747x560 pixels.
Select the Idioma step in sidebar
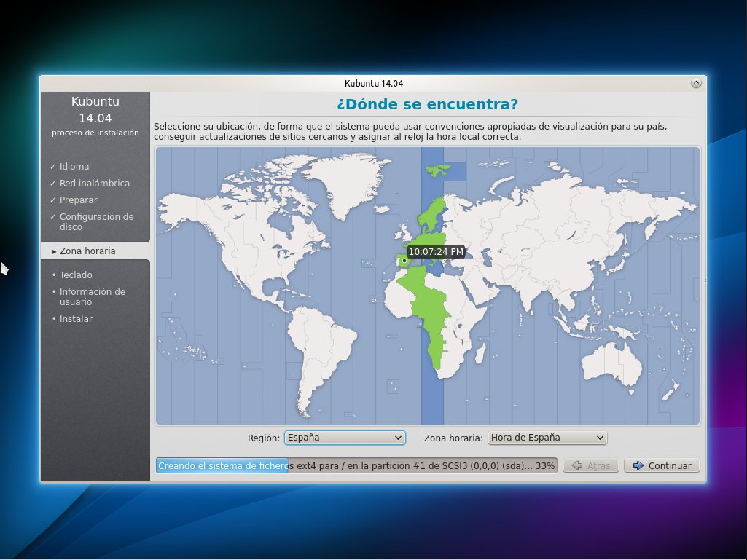tap(74, 166)
